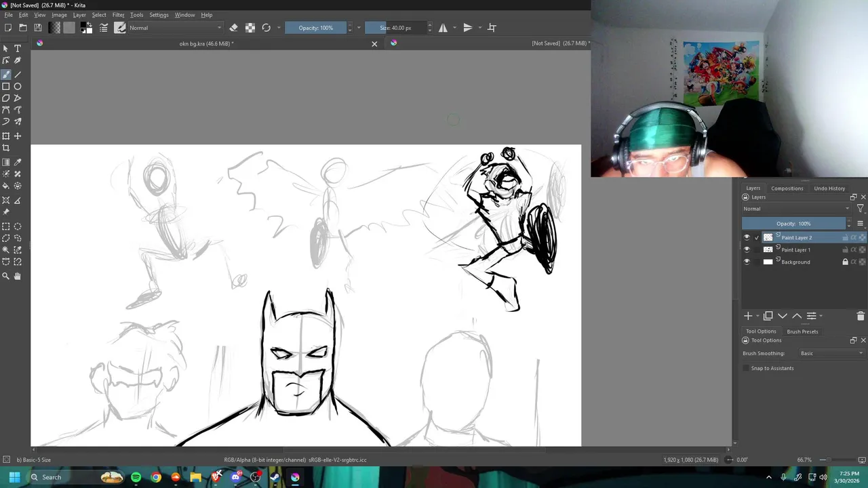Select the Calligraphy tool
Viewport: 868px width, 488px height.
click(x=18, y=60)
